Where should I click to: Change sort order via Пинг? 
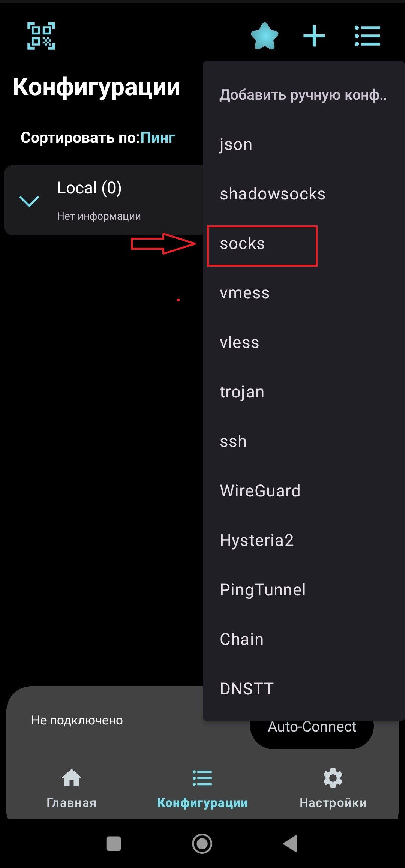click(157, 138)
